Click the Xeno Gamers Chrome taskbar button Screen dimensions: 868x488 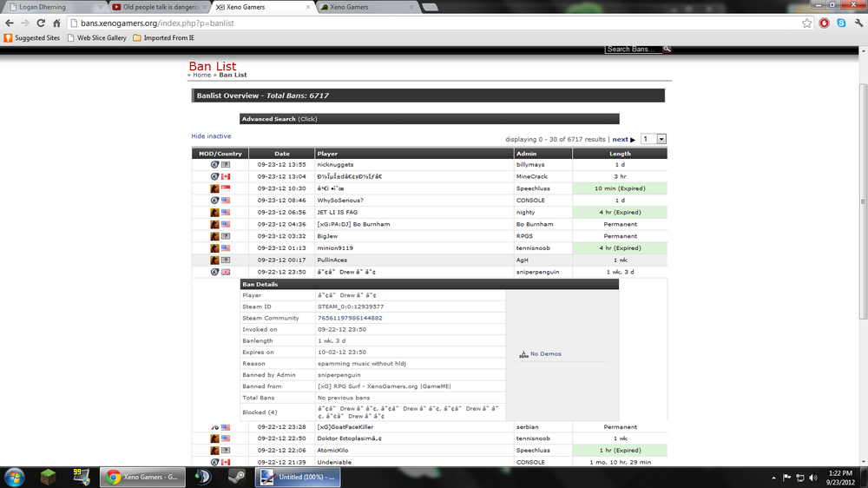click(142, 477)
